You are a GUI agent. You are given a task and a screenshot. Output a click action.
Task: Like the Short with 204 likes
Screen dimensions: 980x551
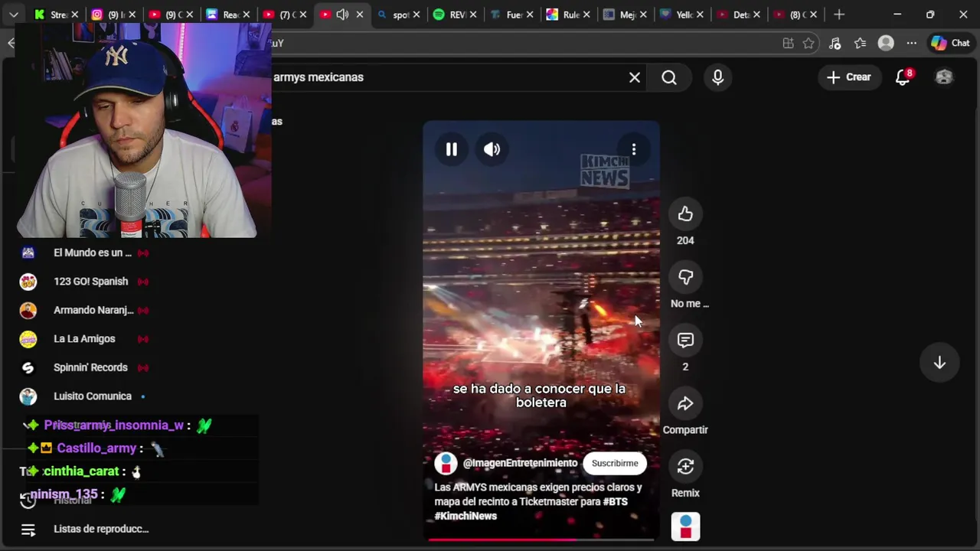click(x=685, y=214)
